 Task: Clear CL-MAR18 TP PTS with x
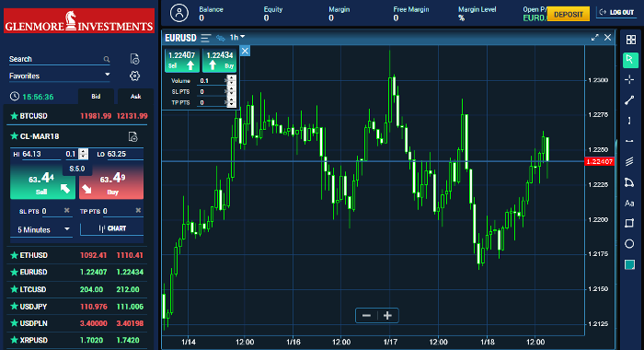[x=138, y=211]
